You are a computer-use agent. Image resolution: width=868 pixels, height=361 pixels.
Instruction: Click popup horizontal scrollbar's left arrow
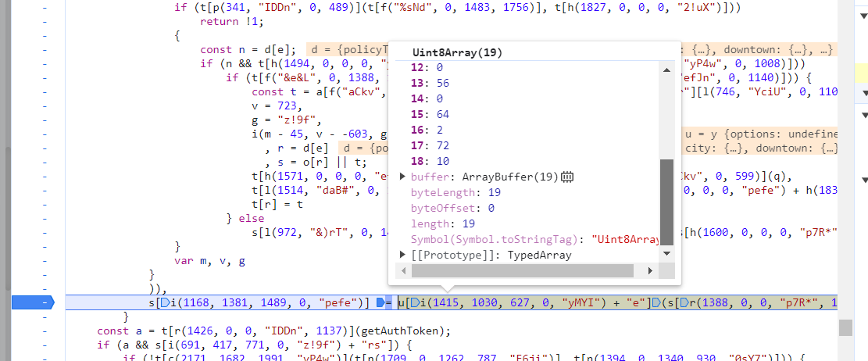point(405,270)
